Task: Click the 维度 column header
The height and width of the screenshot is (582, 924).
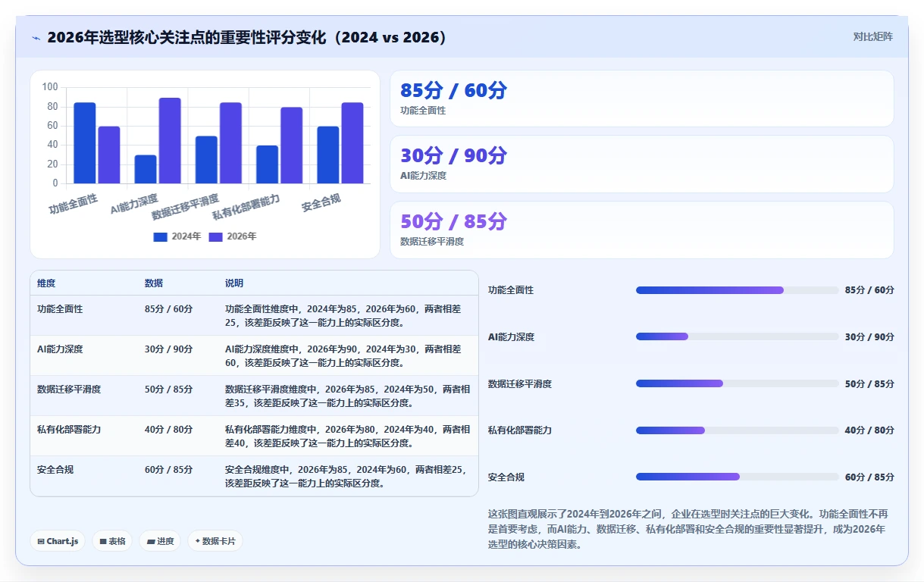Action: (46, 283)
